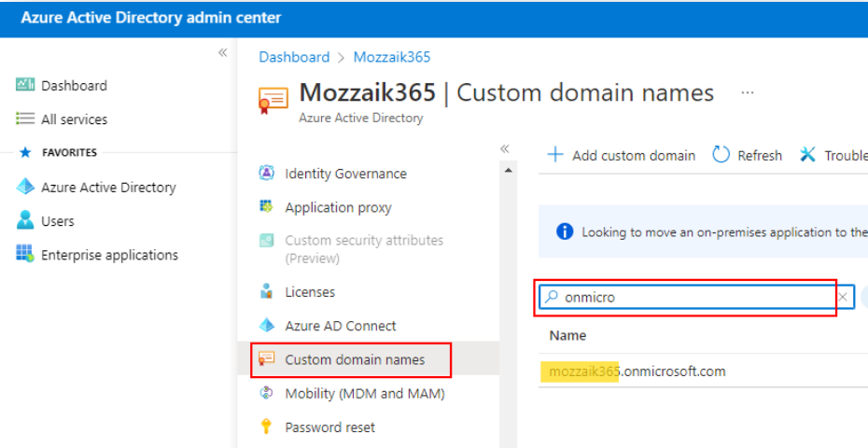Click the large certificate icon beside page title

point(273,100)
